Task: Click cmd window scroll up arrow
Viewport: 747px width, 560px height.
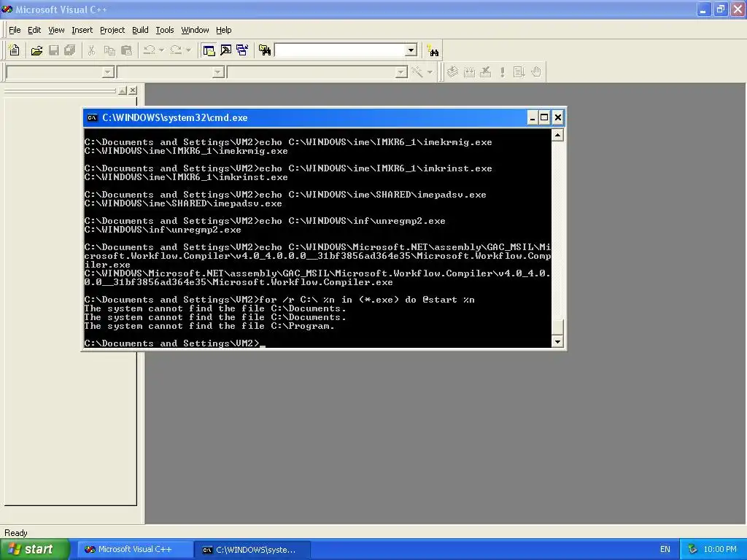Action: point(557,136)
